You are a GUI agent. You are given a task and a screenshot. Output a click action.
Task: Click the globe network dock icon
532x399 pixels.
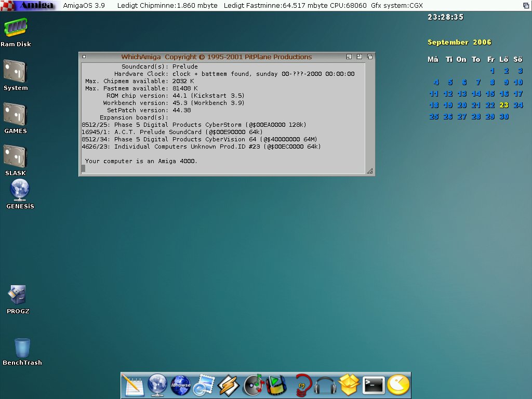click(157, 385)
